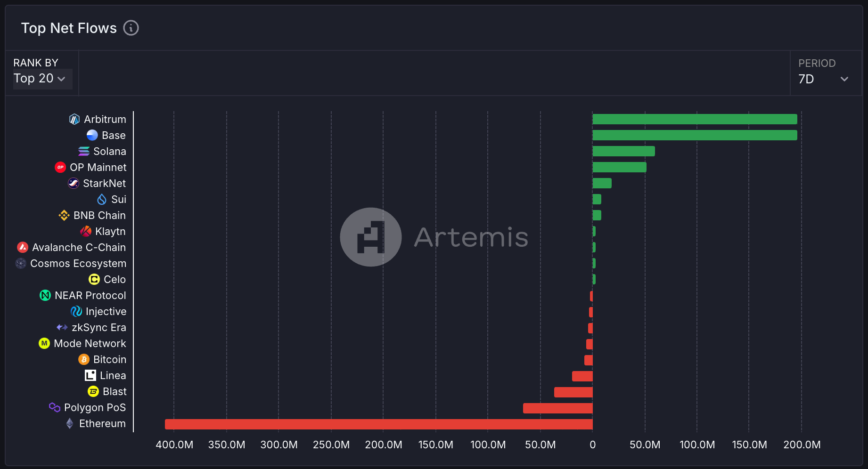Click the 400.0M axis label
Image resolution: width=868 pixels, height=469 pixels.
tap(174, 445)
